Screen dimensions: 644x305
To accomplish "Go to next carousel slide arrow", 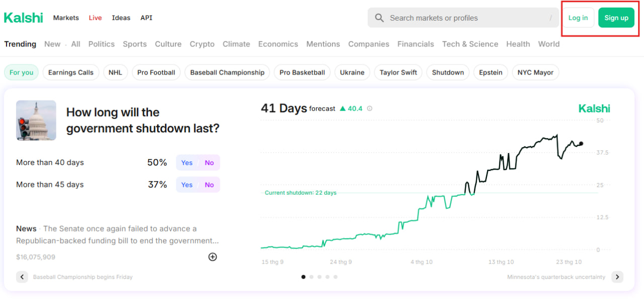I will click(x=617, y=277).
